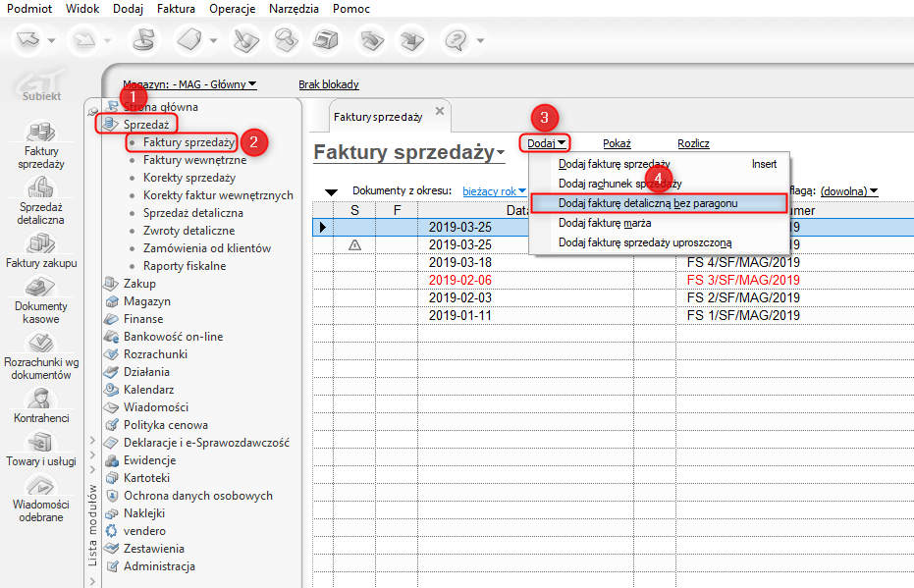The image size is (914, 588).
Task: Open Wiadomości odebrane sidebar icon
Action: [41, 488]
